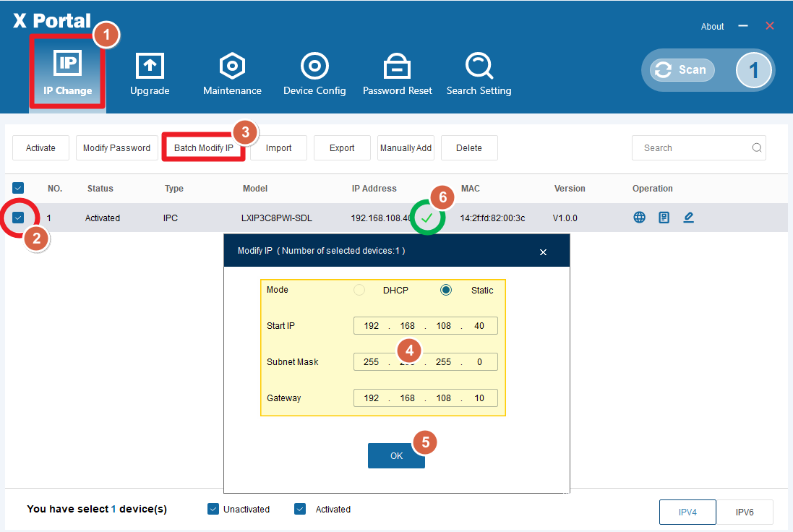Open the Device Config icon

(x=314, y=66)
